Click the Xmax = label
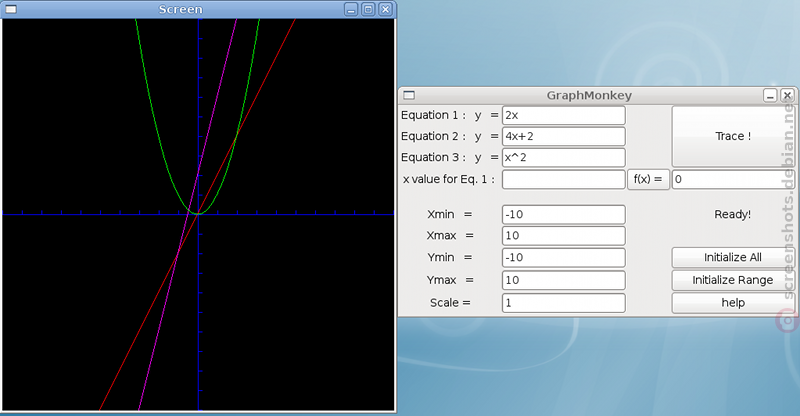The height and width of the screenshot is (416, 800). (450, 235)
